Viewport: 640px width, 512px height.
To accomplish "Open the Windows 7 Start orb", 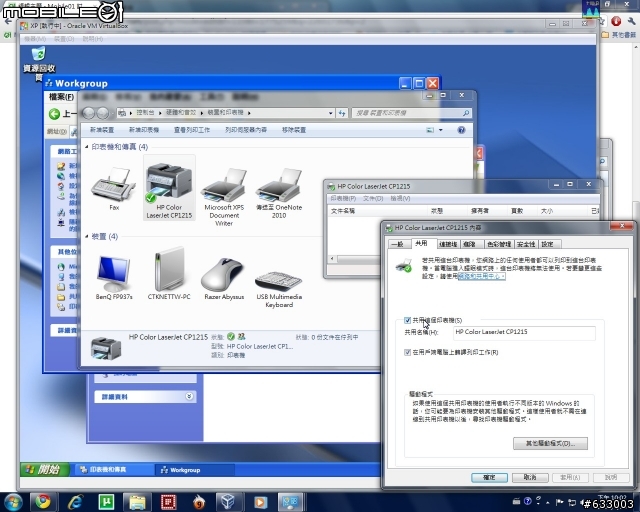I will [13, 502].
